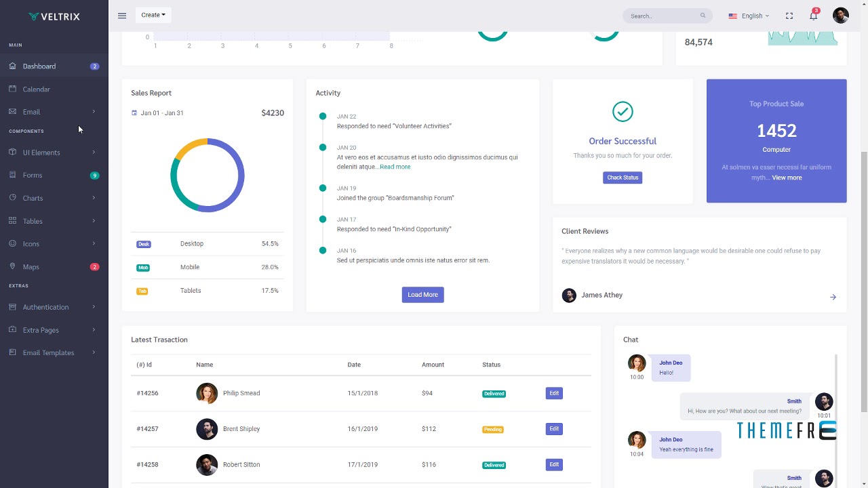Click the Charts pie icon in sidebar

[x=13, y=198]
